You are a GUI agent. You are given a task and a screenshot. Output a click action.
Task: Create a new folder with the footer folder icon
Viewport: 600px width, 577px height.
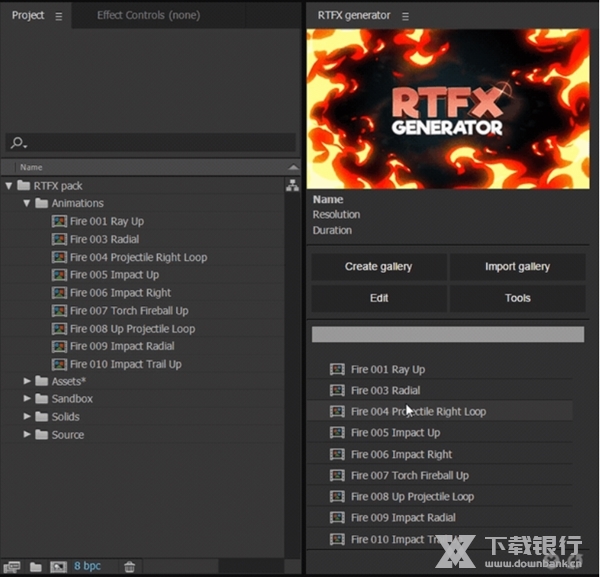36,567
